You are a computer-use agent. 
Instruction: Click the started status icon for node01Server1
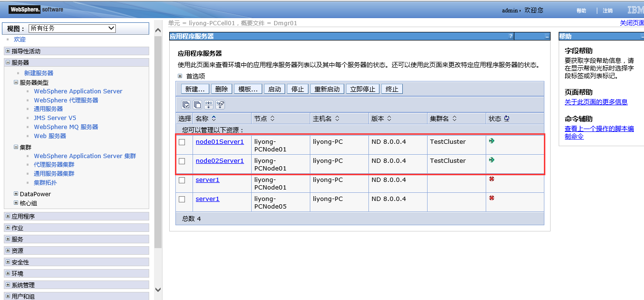(491, 141)
